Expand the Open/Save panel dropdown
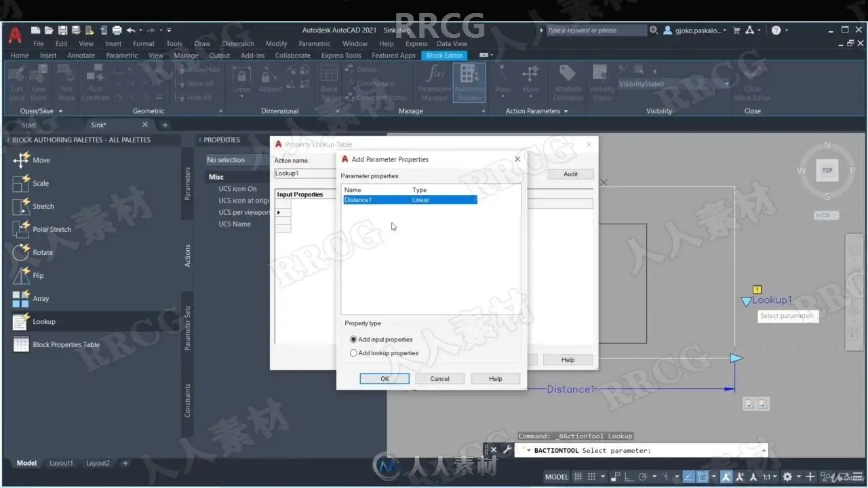This screenshot has width=868, height=488. click(60, 111)
